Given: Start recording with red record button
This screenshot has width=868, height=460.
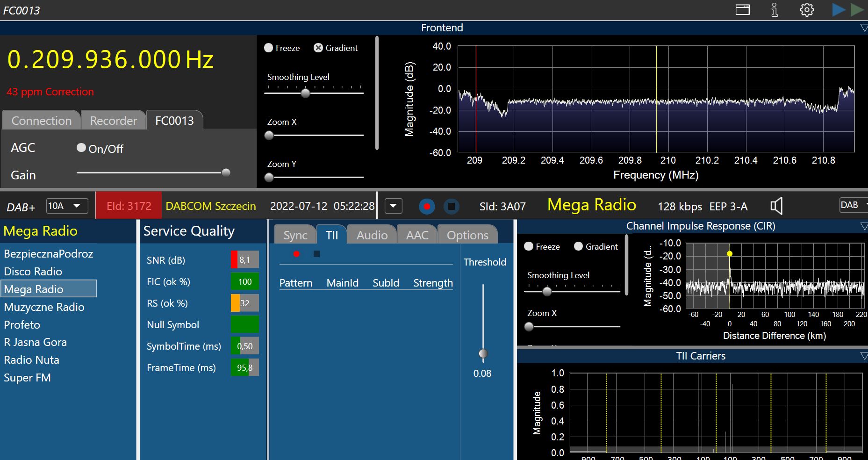Looking at the screenshot, I should click(426, 206).
